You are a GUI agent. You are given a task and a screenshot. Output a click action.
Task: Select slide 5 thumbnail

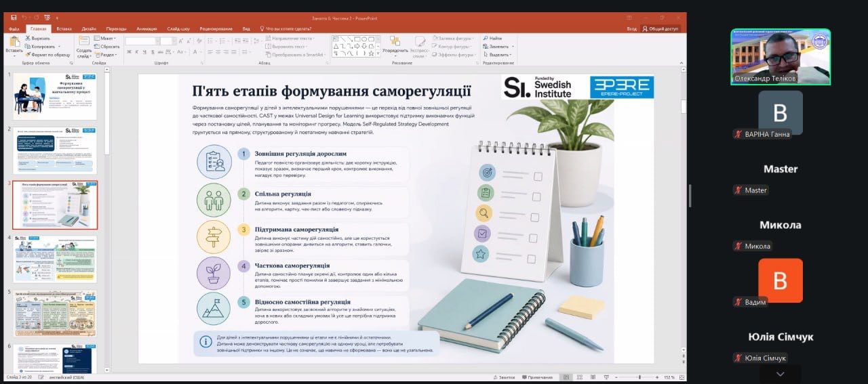click(55, 314)
